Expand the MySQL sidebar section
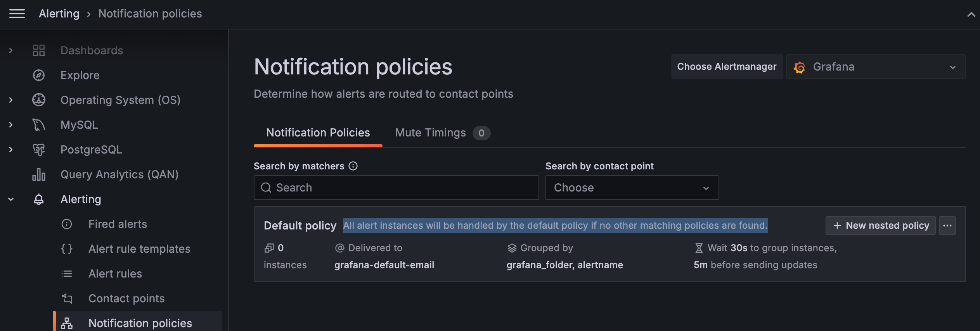Image resolution: width=980 pixels, height=331 pixels. point(11,125)
